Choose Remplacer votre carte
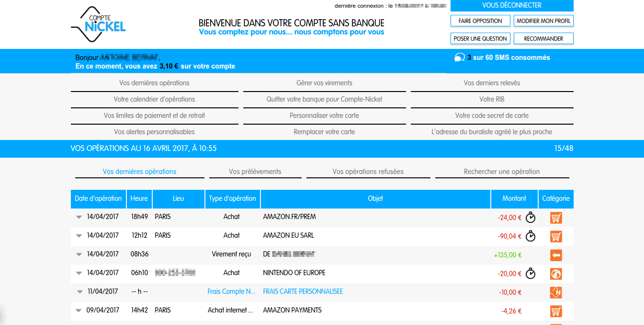The width and height of the screenshot is (644, 325). tap(324, 132)
